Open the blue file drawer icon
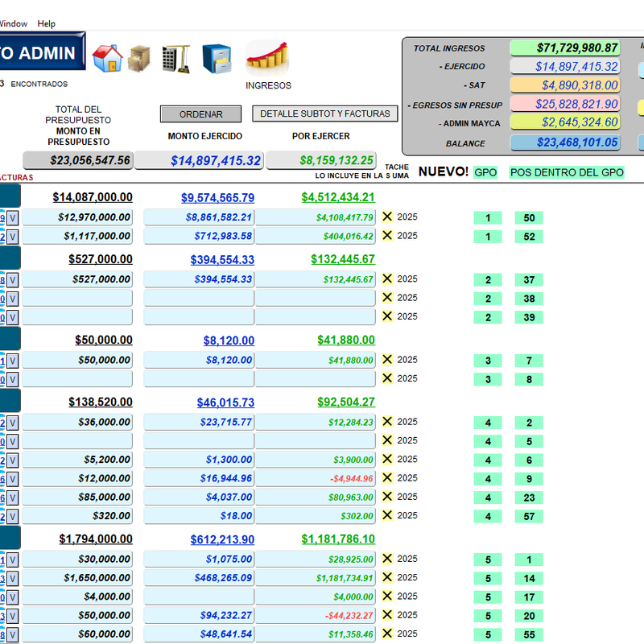The height and width of the screenshot is (644, 644). 217,59
